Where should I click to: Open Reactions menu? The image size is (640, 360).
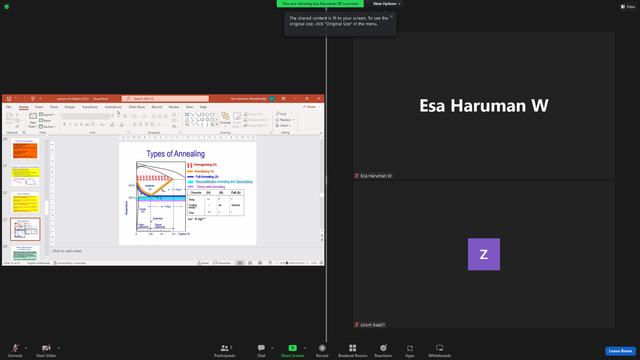(383, 351)
